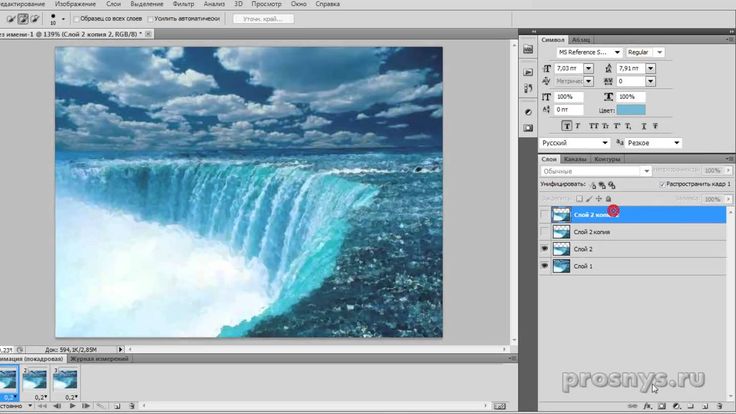The image size is (736, 414).
Task: Open the leading 7,91 pt dropdown
Action: 650,69
